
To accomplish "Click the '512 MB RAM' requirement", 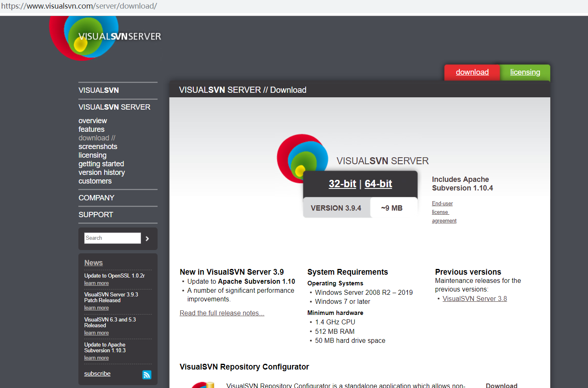I will click(x=335, y=332).
